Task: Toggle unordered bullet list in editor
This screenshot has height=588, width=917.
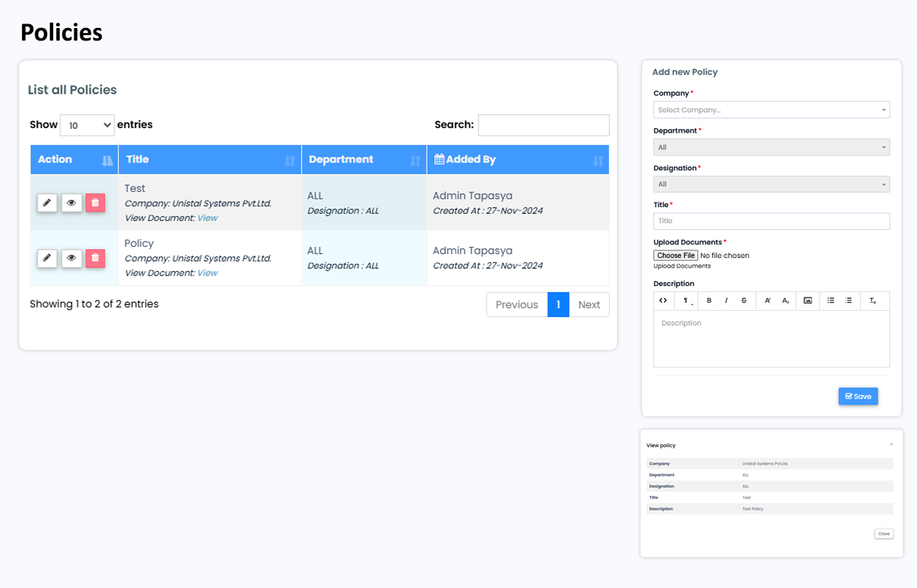Action: pos(831,301)
